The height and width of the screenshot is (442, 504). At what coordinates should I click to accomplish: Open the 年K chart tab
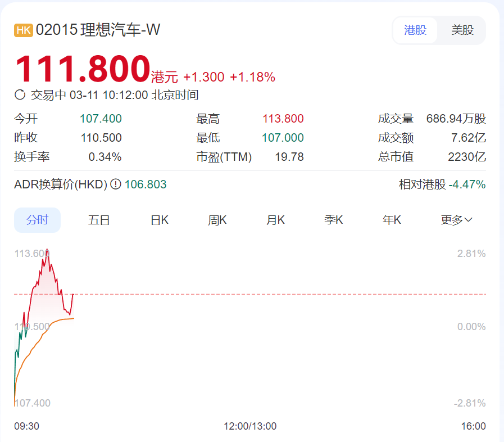pyautogui.click(x=392, y=220)
